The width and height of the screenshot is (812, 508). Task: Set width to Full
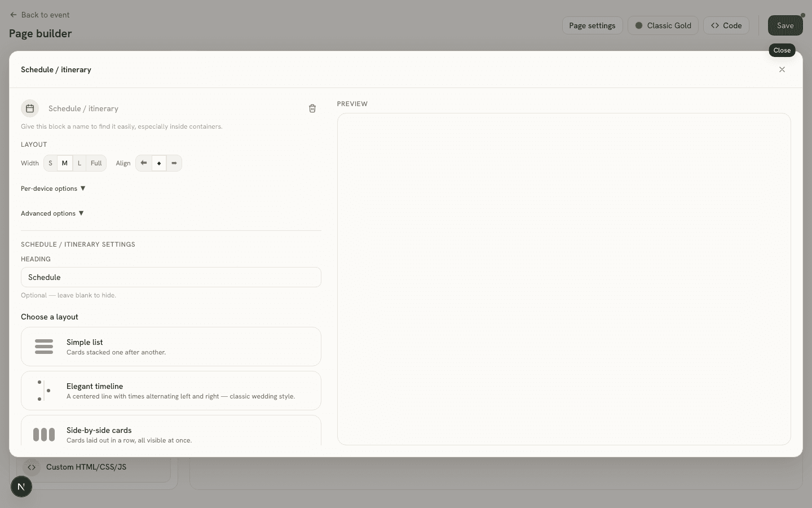96,163
